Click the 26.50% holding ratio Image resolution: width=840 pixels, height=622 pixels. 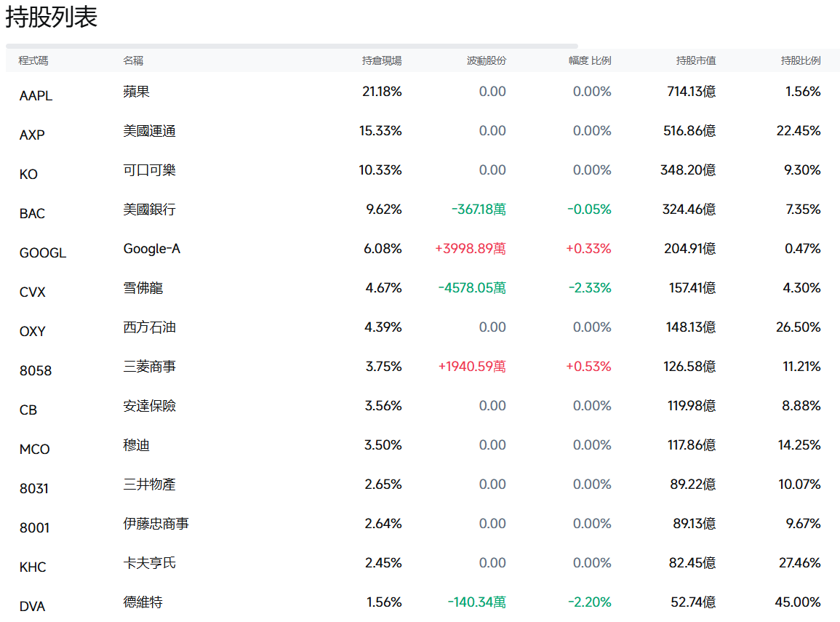(799, 327)
